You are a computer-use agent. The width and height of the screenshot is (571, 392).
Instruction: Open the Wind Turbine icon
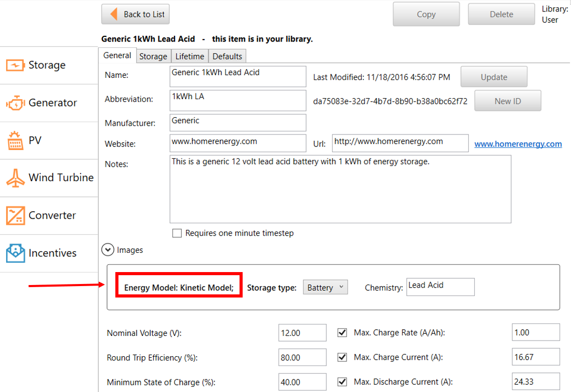coord(15,178)
